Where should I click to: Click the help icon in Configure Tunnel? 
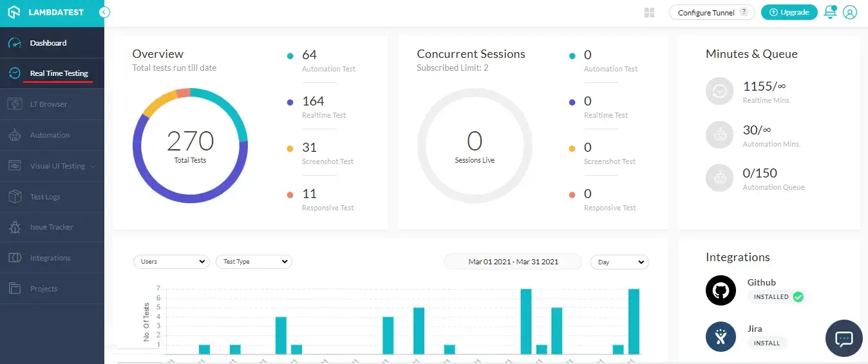(744, 12)
